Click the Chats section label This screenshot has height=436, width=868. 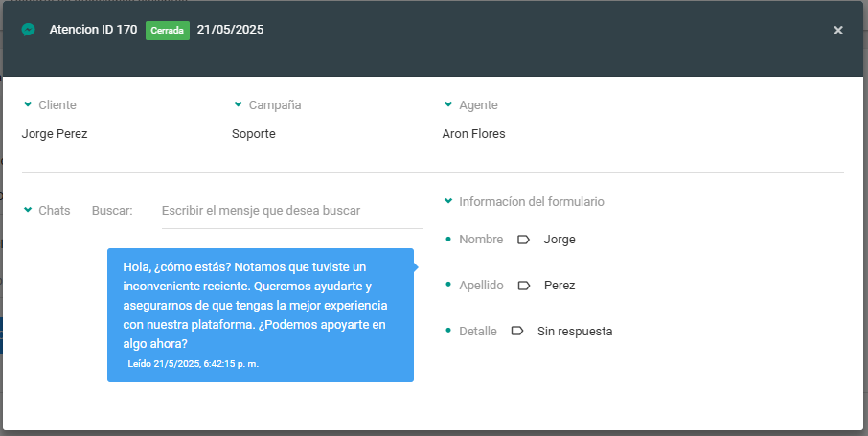tap(55, 211)
